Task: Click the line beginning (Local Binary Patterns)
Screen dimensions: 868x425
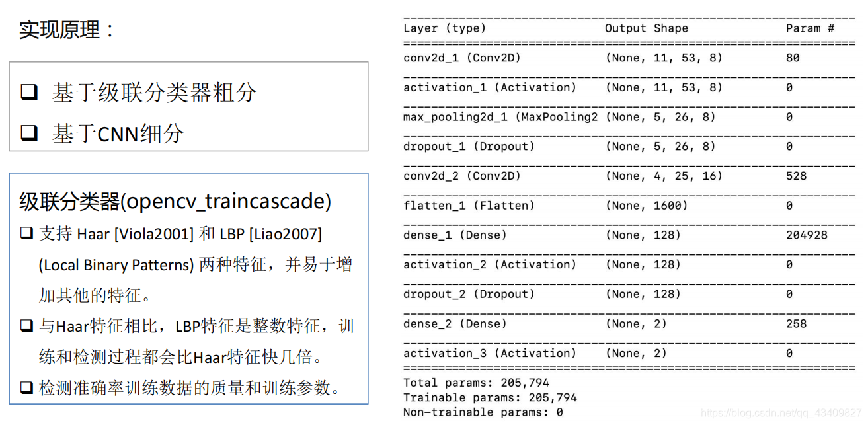Action: tap(195, 265)
